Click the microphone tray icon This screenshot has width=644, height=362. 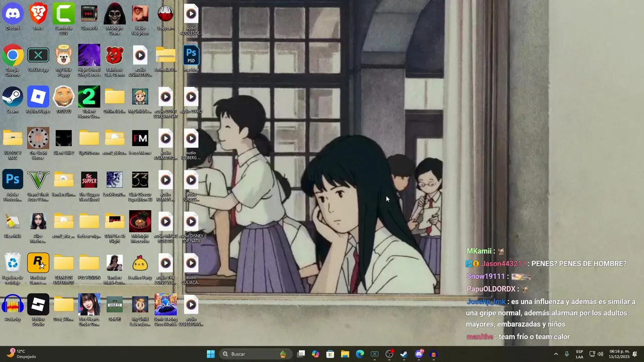point(567,354)
